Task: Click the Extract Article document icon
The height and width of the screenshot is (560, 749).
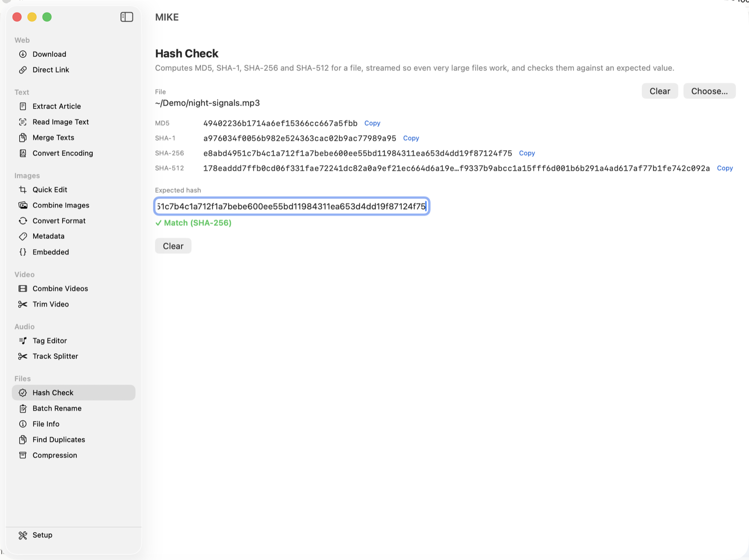Action: tap(22, 106)
